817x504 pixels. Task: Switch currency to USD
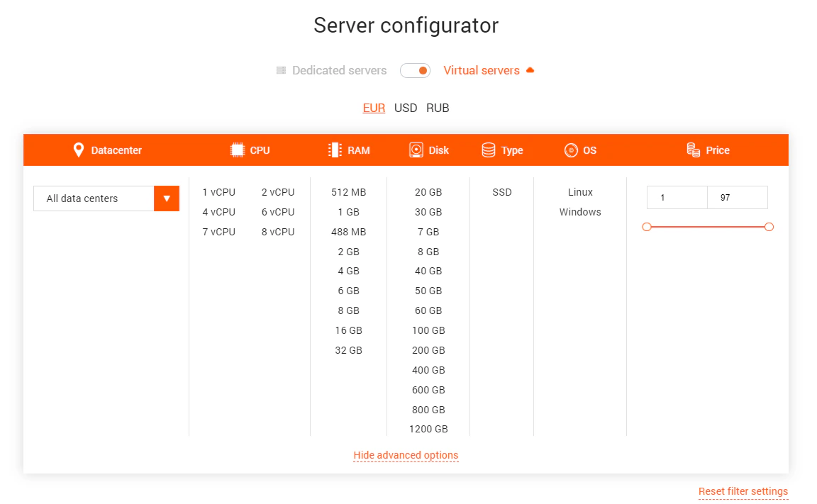coord(406,108)
